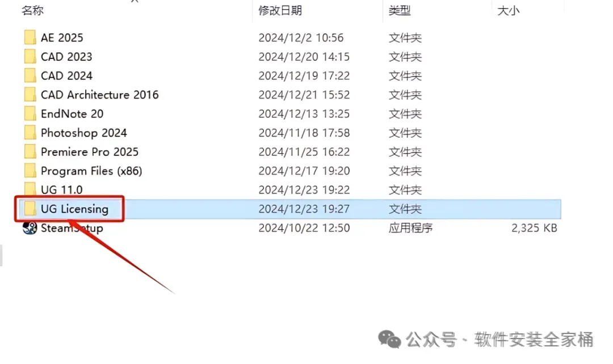Select the Program Files (x86) folder icon
Viewport: 613px width, 364px height.
pos(30,171)
